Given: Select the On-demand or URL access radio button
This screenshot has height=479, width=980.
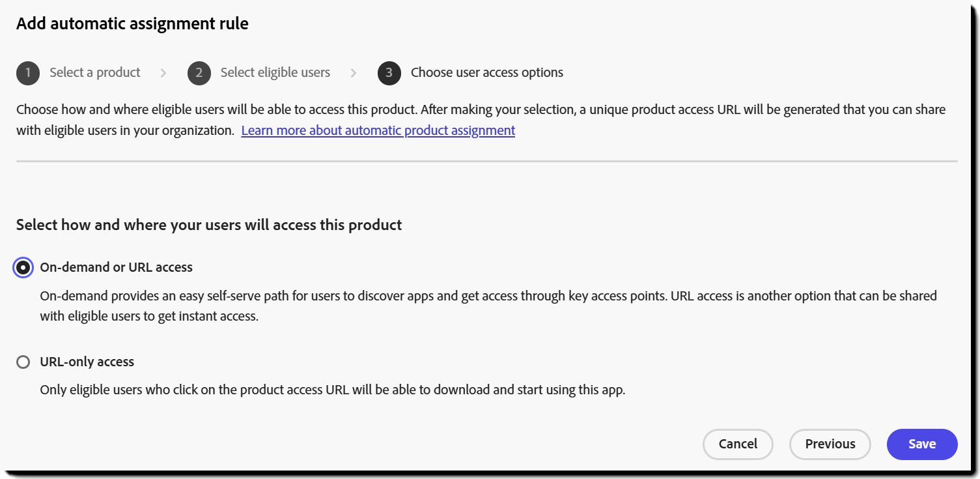Looking at the screenshot, I should 23,267.
